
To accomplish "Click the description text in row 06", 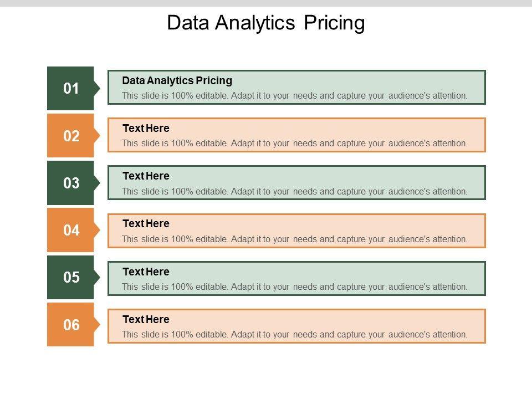I will click(x=294, y=334).
